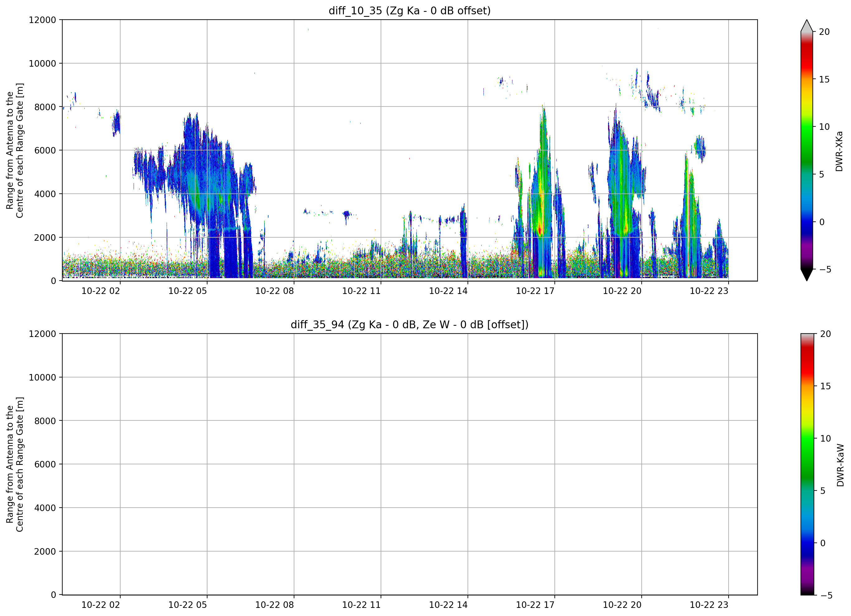Click the '−5' tick on DWR-XKa colorbar

coord(825,270)
